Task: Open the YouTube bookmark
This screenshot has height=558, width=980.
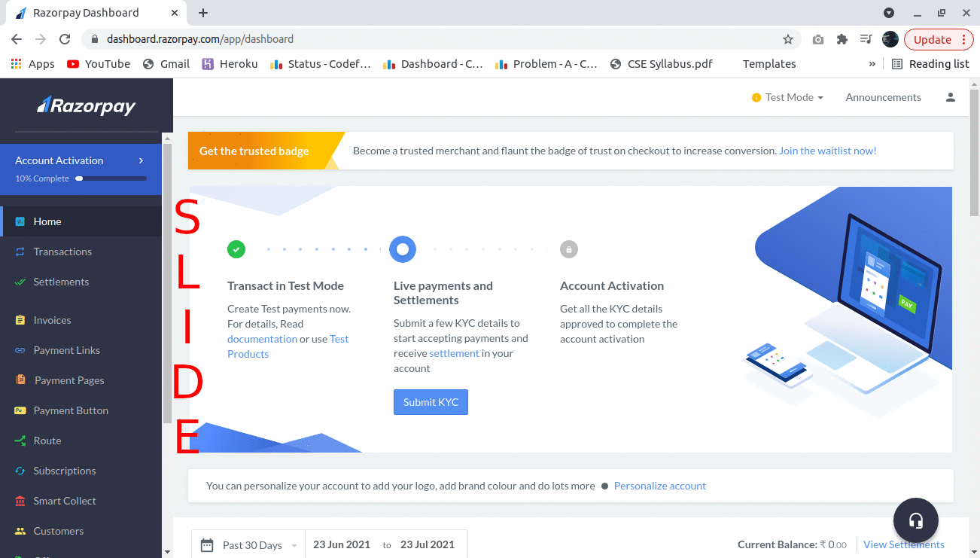Action: coord(99,64)
